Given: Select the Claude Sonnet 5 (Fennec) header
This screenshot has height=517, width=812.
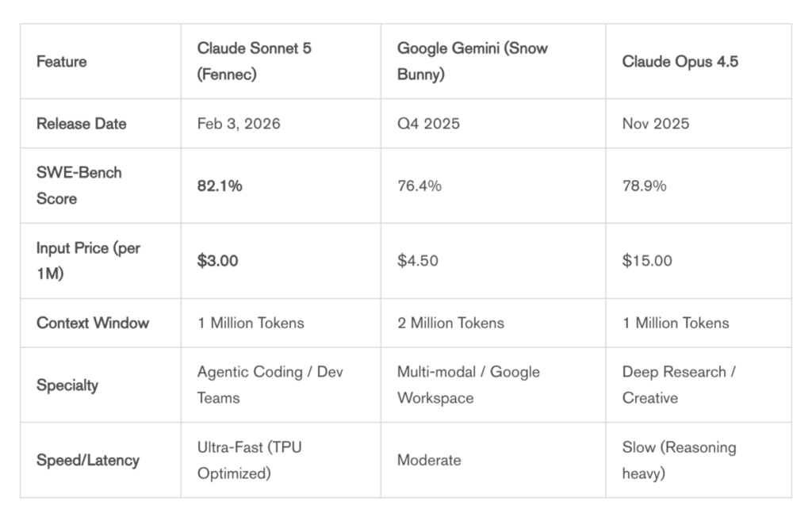Looking at the screenshot, I should point(254,61).
